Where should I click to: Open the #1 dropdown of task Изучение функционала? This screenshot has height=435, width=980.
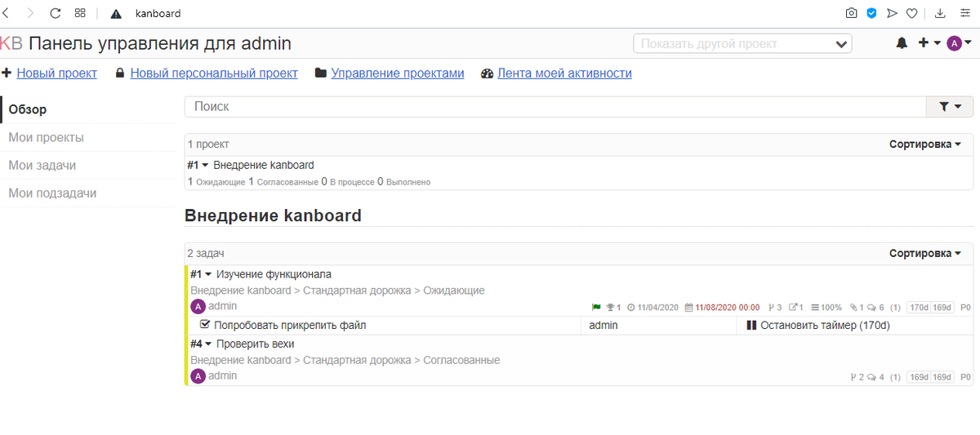point(201,274)
